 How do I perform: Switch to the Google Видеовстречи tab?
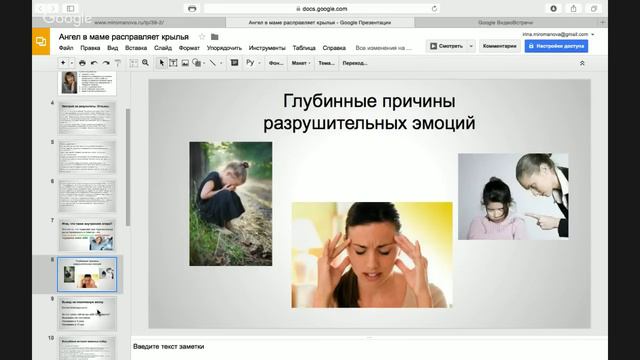505,22
